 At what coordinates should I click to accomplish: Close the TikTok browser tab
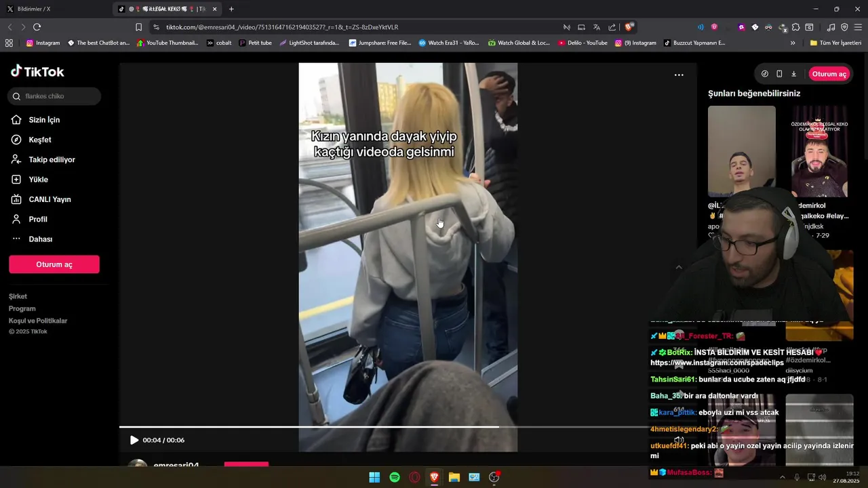tap(215, 9)
